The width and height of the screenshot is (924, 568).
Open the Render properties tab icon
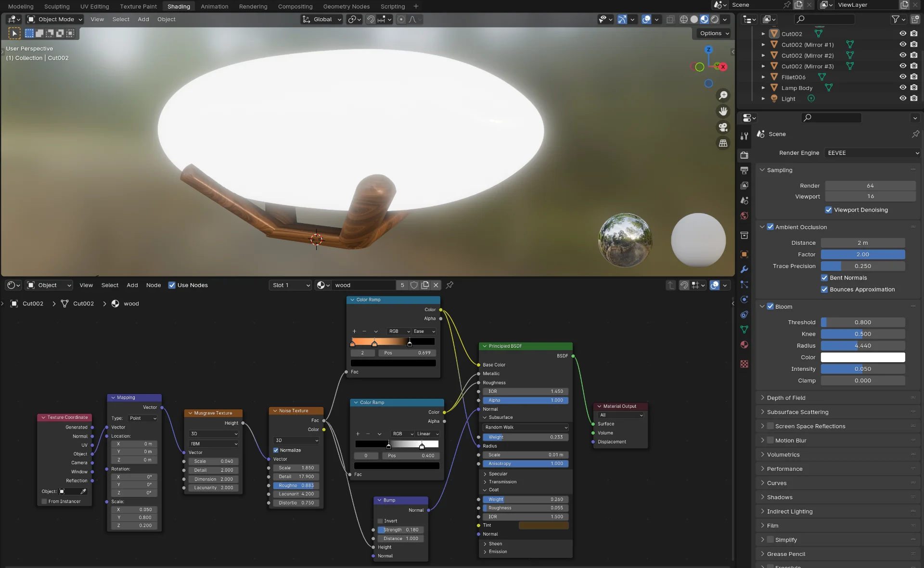(x=744, y=155)
